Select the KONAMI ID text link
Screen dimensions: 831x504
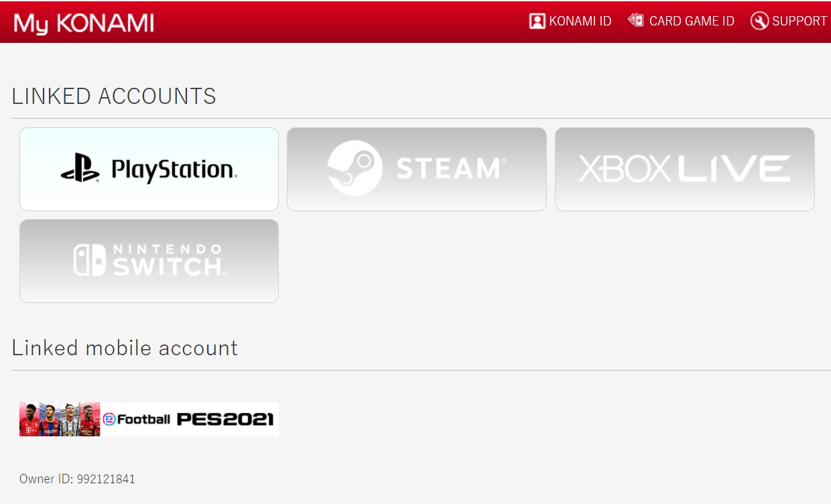(x=580, y=21)
